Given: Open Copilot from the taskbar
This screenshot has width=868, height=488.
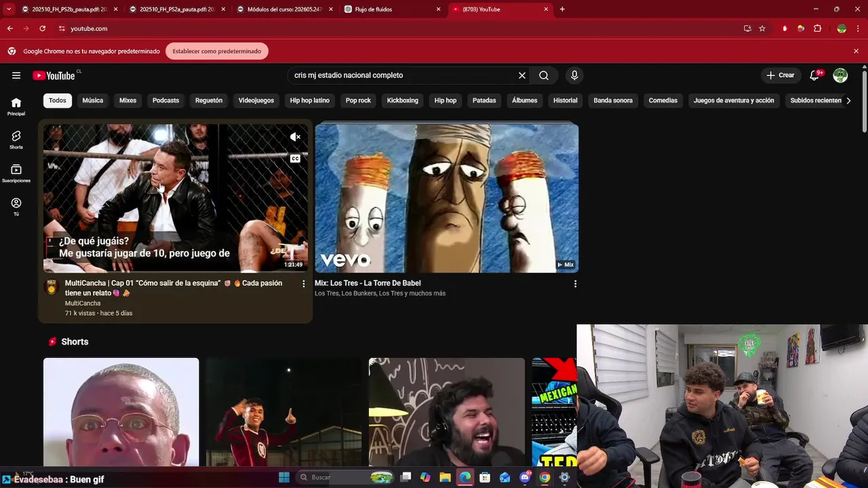Looking at the screenshot, I should point(425,477).
